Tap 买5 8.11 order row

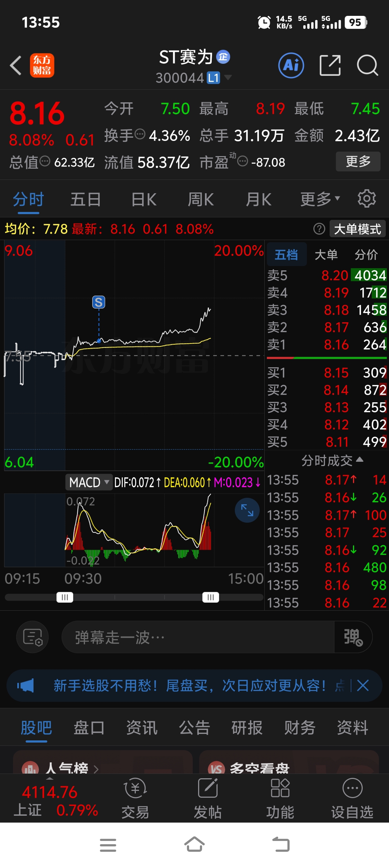click(327, 442)
